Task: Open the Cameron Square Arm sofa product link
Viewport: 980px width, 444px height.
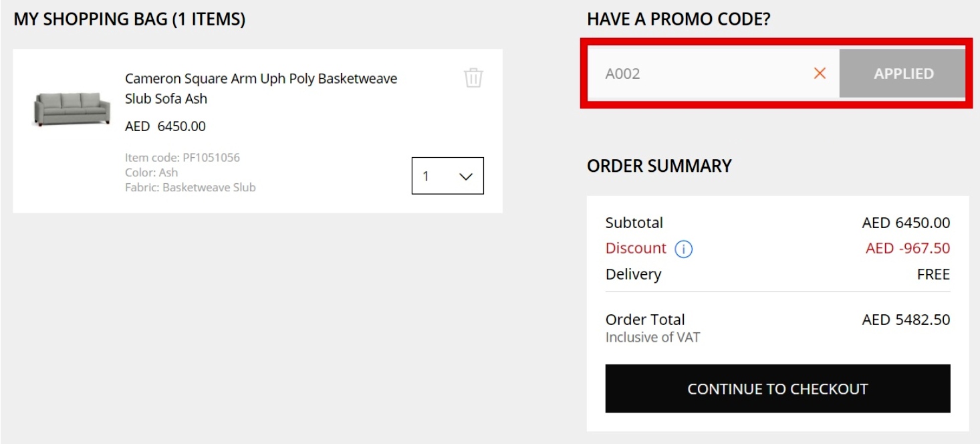Action: tap(261, 87)
